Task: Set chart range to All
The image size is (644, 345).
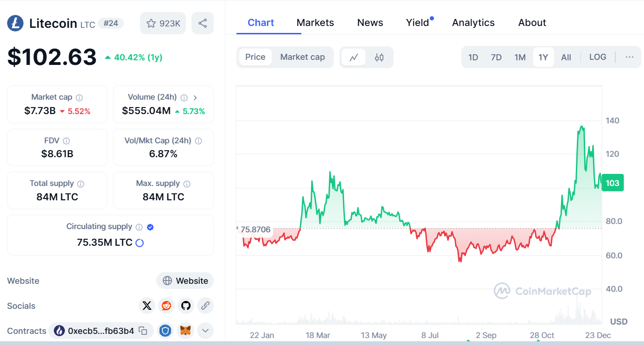Action: point(566,57)
